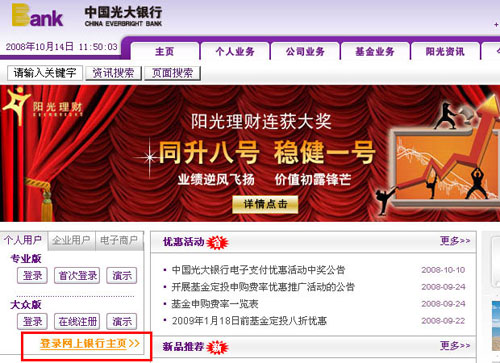
Task: Click 首次登录 under 专业版
Action: [x=77, y=276]
